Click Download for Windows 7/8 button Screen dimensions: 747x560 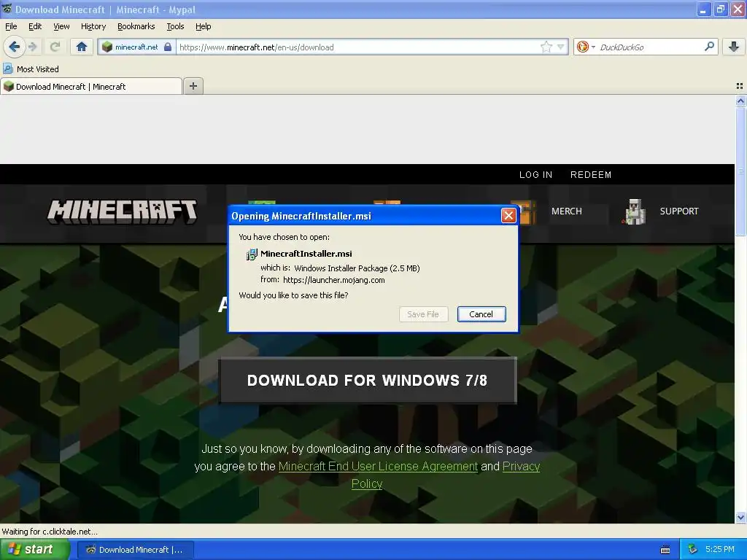[x=368, y=380]
